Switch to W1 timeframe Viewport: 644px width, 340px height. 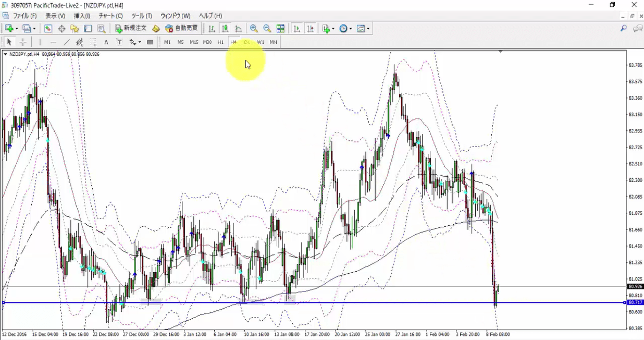[261, 42]
